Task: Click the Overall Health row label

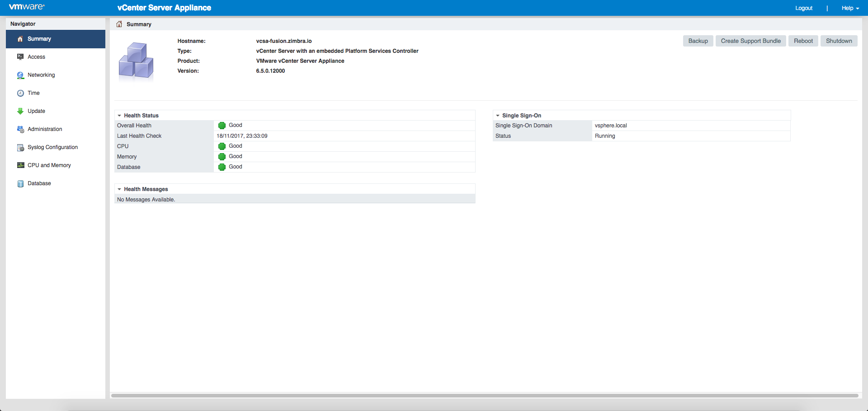Action: tap(134, 126)
